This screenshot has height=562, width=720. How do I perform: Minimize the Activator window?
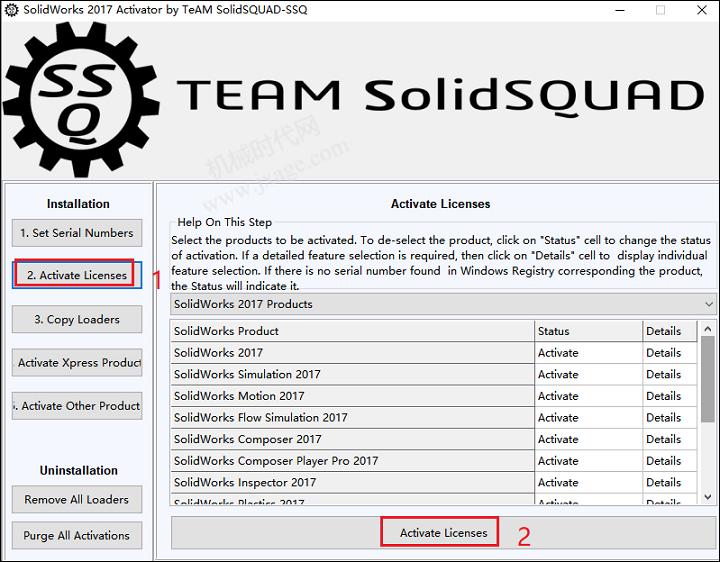click(x=620, y=10)
